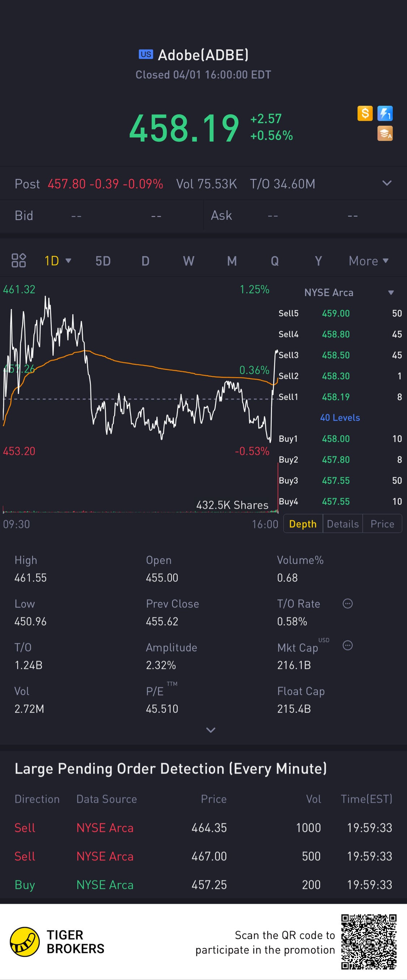
Task: Expand more stock statistics chevron
Action: pos(211,730)
